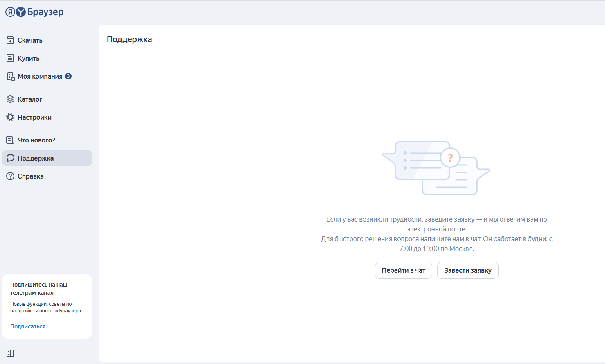Follow the Подписаться link
This screenshot has height=364, width=605.
(28, 326)
